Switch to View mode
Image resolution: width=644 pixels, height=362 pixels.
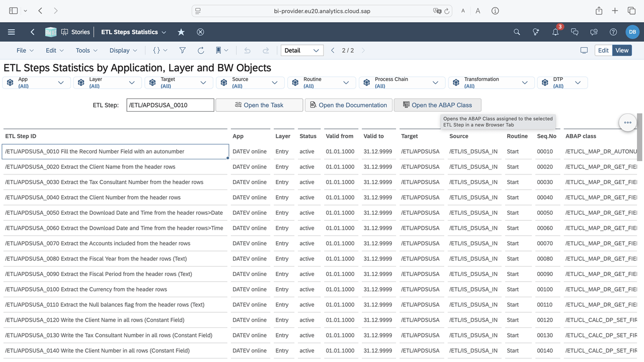[622, 50]
